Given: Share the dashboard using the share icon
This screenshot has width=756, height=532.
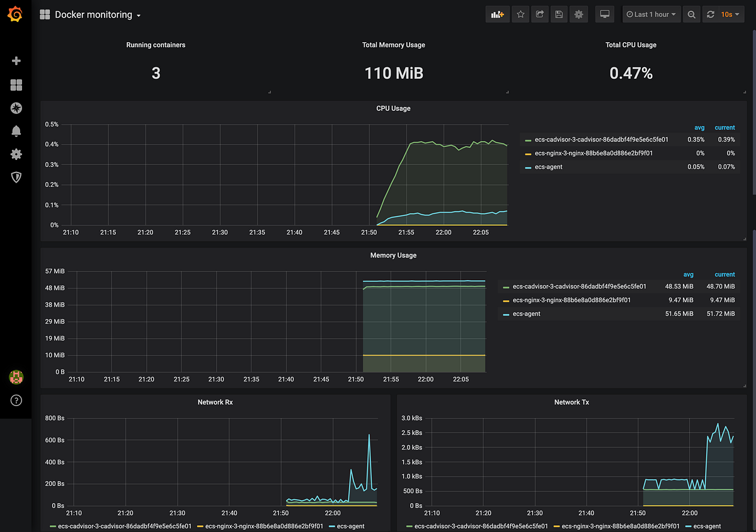Looking at the screenshot, I should (540, 14).
